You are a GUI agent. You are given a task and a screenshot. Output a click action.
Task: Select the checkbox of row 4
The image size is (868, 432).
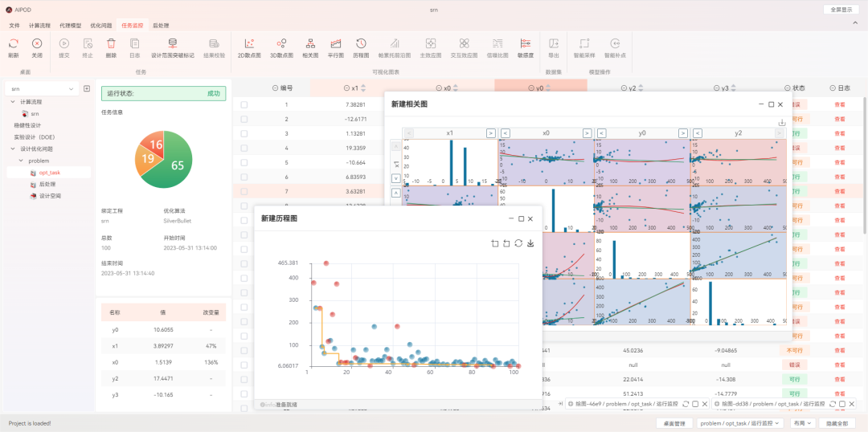[244, 148]
